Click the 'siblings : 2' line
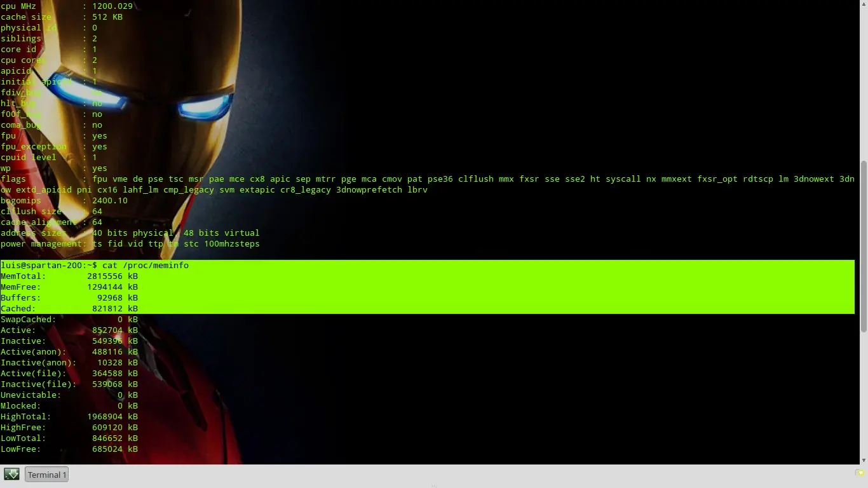868x488 pixels. point(49,39)
